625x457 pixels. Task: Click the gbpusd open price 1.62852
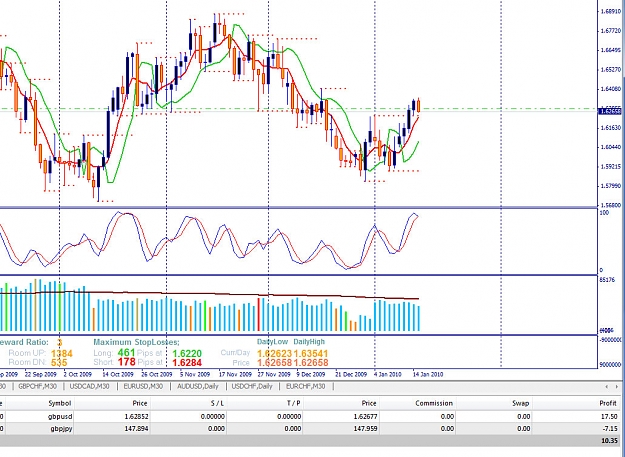click(136, 416)
